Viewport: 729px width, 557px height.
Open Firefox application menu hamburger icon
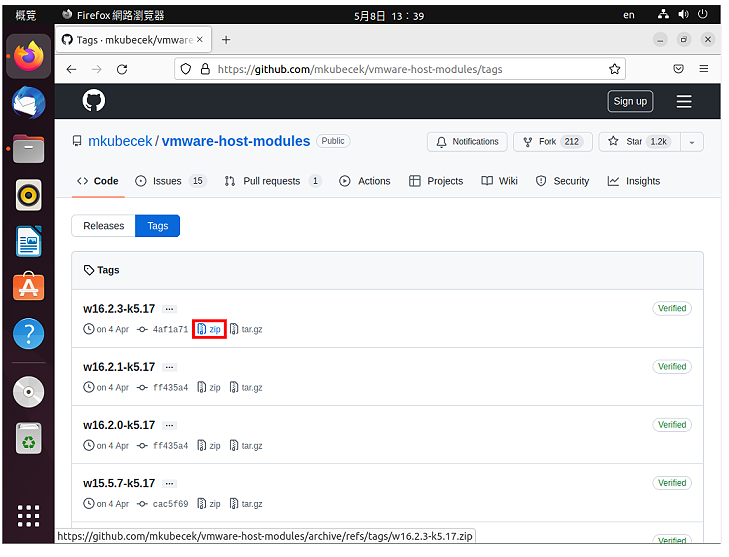coord(703,69)
